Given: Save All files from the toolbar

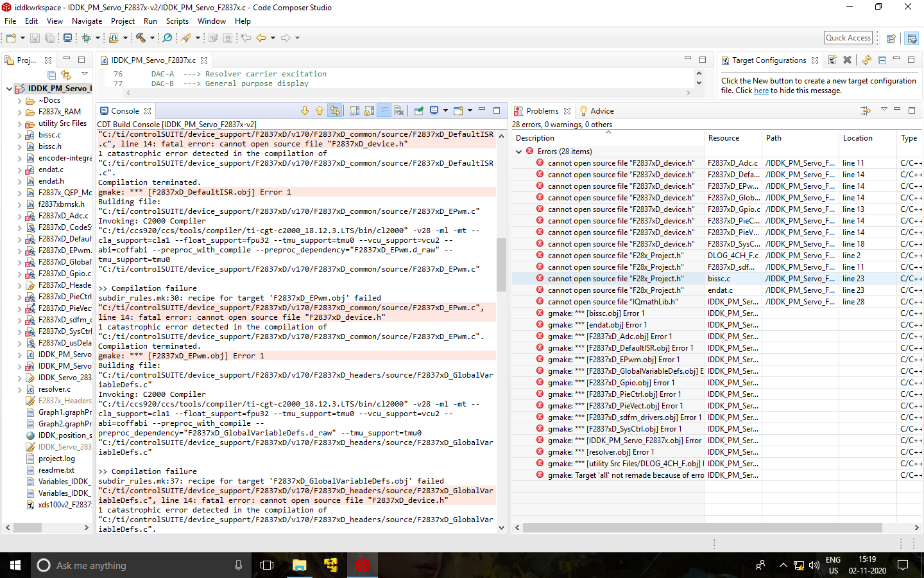Looking at the screenshot, I should (49, 38).
